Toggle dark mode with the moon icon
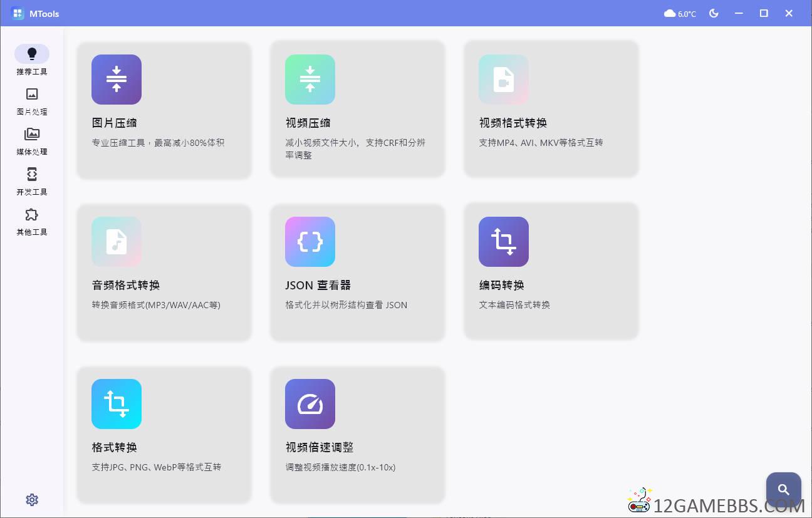Screen dimensions: 812x518 tap(714, 13)
